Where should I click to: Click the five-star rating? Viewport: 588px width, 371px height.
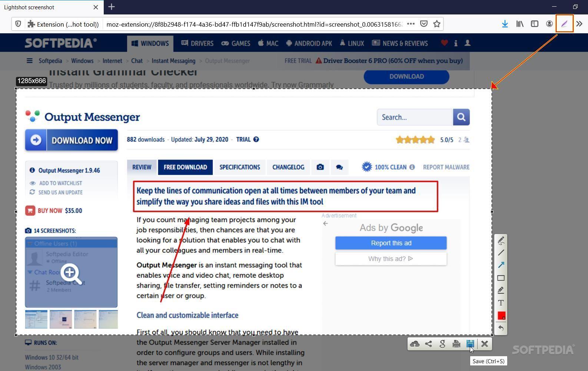tap(415, 140)
